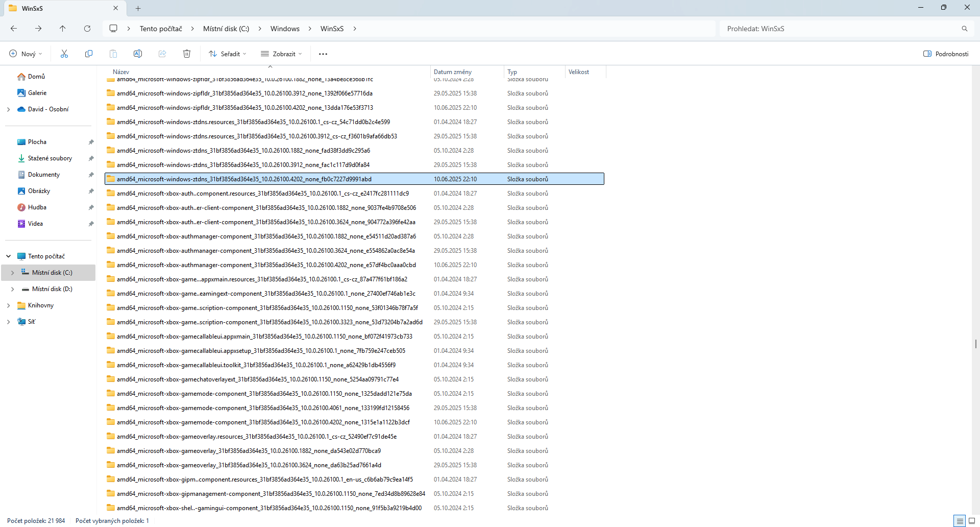Select folder xbox-gamecallableui.toolkit

(354, 365)
